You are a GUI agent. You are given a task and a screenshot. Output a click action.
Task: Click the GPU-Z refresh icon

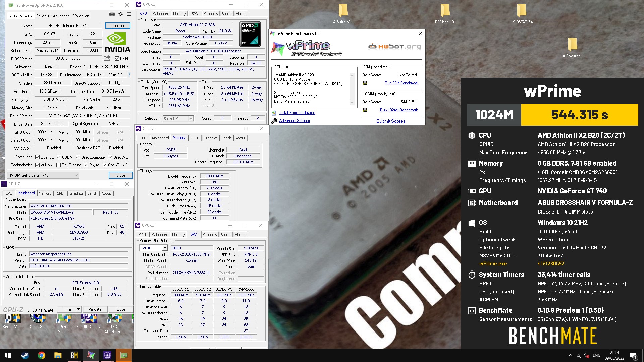(x=120, y=14)
